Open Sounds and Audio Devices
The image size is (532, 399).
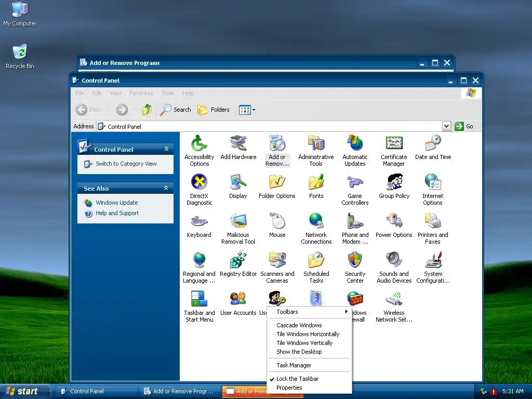pyautogui.click(x=394, y=268)
